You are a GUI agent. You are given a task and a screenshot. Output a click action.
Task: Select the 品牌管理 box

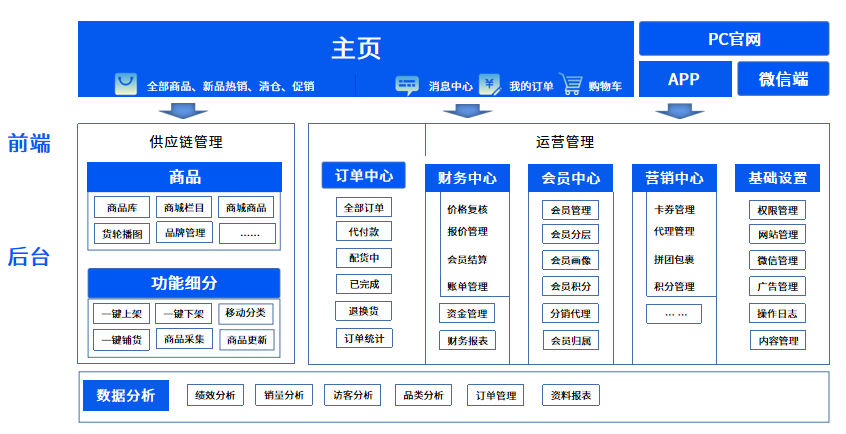pyautogui.click(x=185, y=233)
